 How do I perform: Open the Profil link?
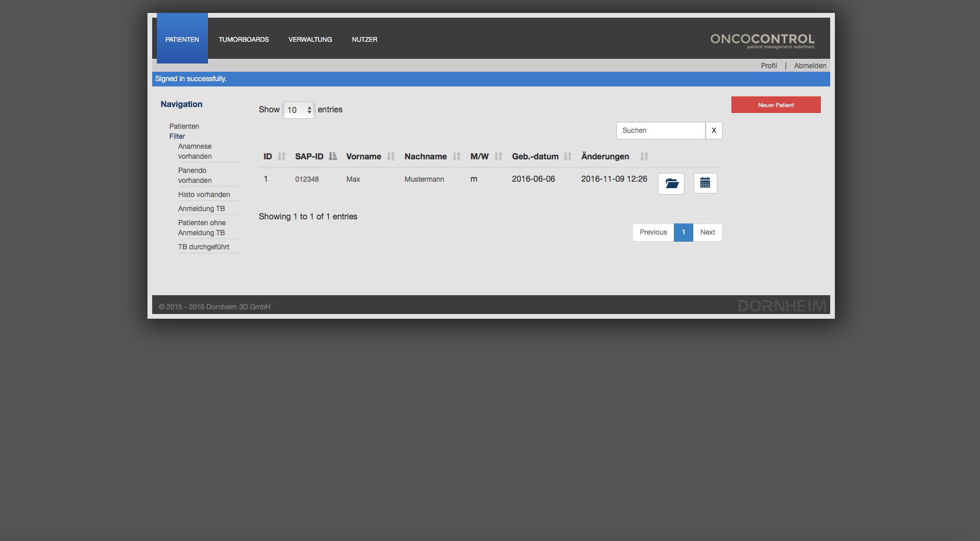[x=768, y=66]
